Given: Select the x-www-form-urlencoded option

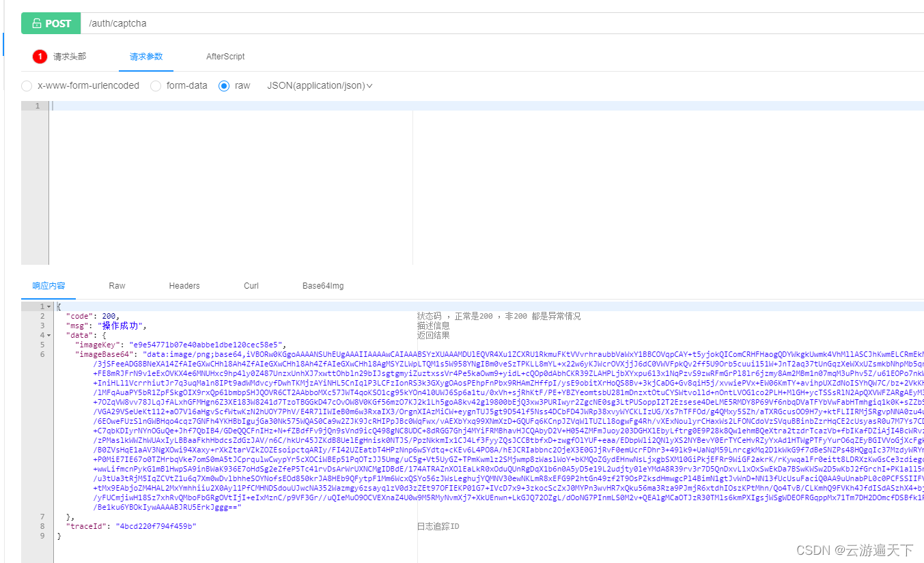Looking at the screenshot, I should (x=26, y=85).
